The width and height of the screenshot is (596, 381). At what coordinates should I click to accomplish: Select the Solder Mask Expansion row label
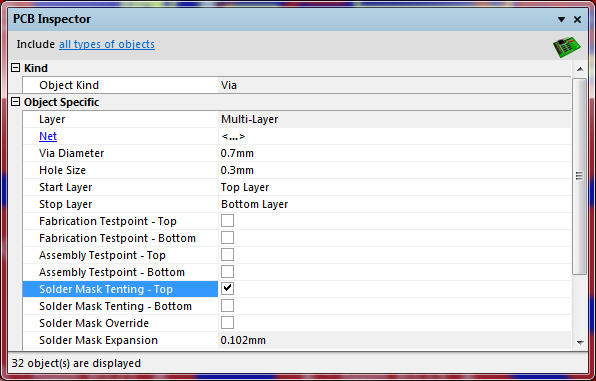(120, 340)
